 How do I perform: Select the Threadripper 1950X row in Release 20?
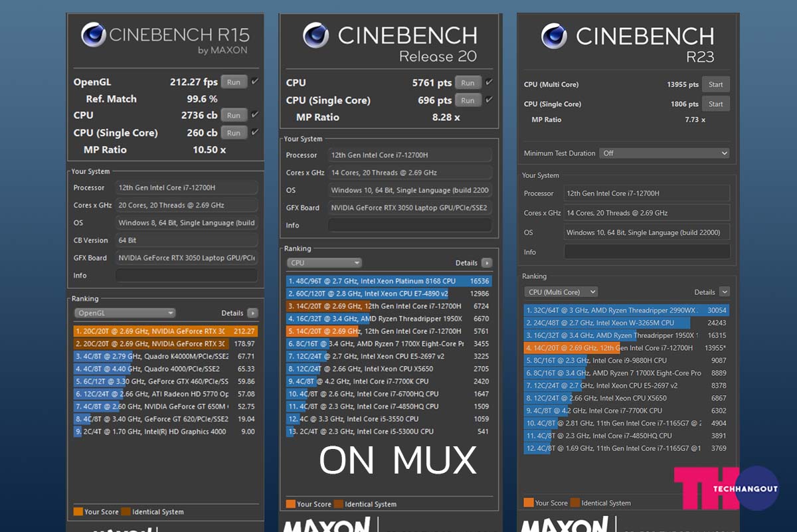[x=389, y=319]
